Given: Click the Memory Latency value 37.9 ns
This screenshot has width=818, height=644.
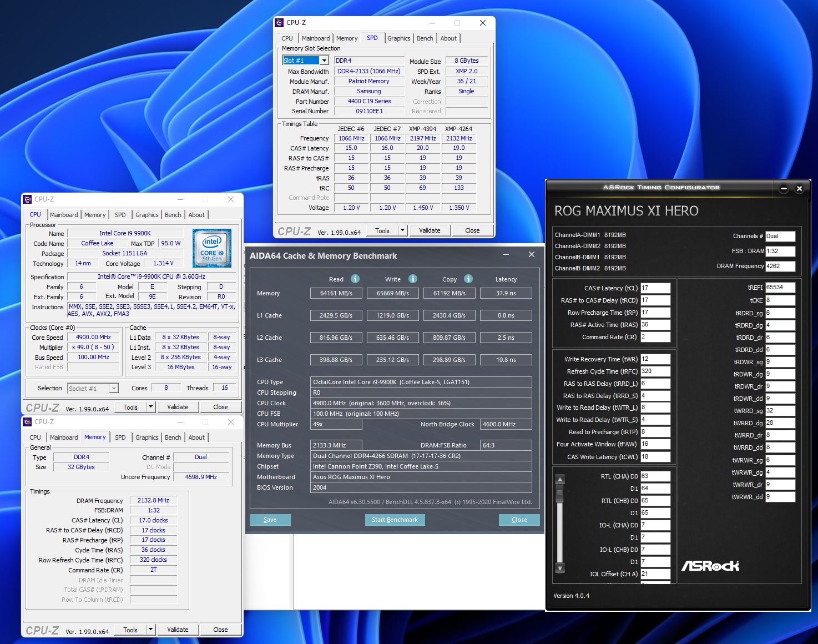Looking at the screenshot, I should click(x=506, y=293).
